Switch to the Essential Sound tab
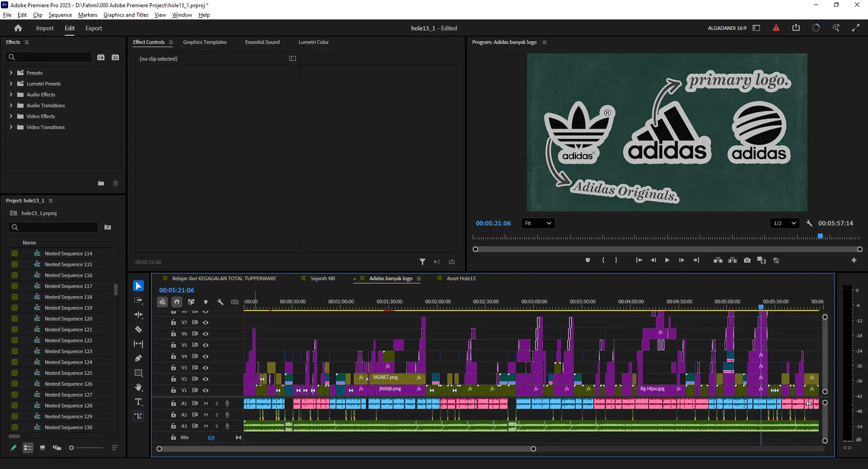Image resolution: width=868 pixels, height=469 pixels. (x=262, y=42)
